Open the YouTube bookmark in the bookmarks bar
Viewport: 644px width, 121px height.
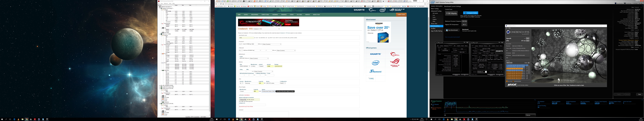[x=250, y=6]
